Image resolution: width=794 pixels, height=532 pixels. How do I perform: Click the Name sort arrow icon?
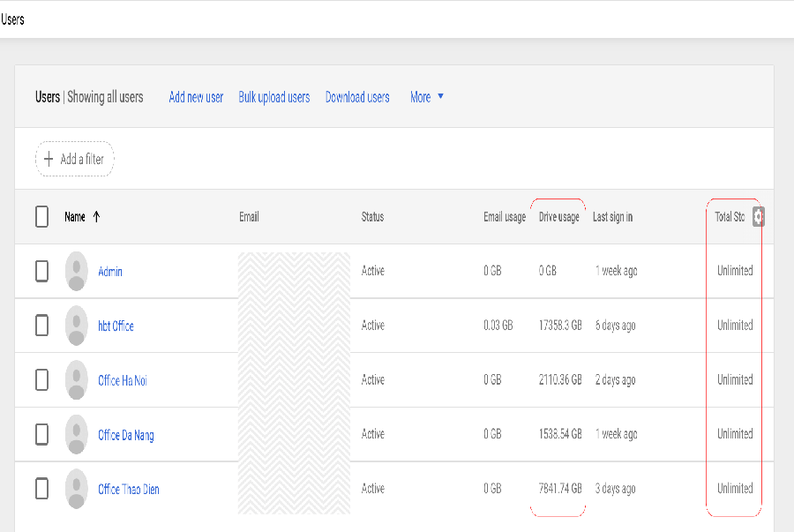click(x=96, y=217)
